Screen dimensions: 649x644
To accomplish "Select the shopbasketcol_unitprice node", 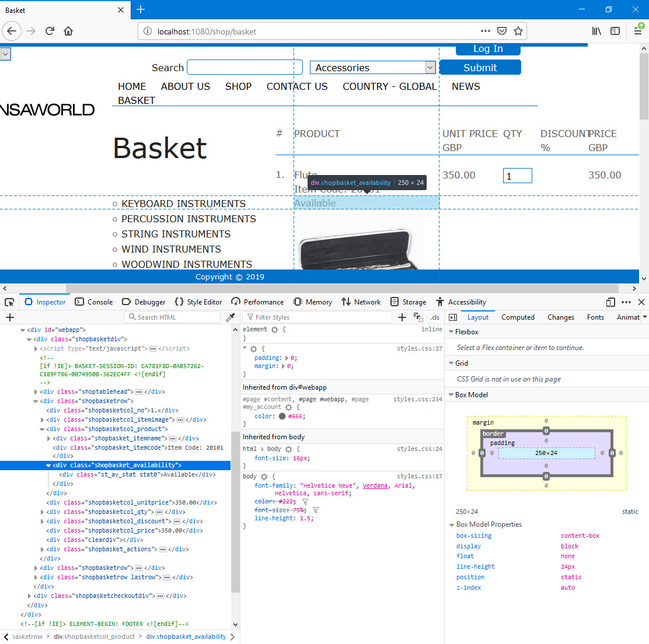I will (132, 503).
